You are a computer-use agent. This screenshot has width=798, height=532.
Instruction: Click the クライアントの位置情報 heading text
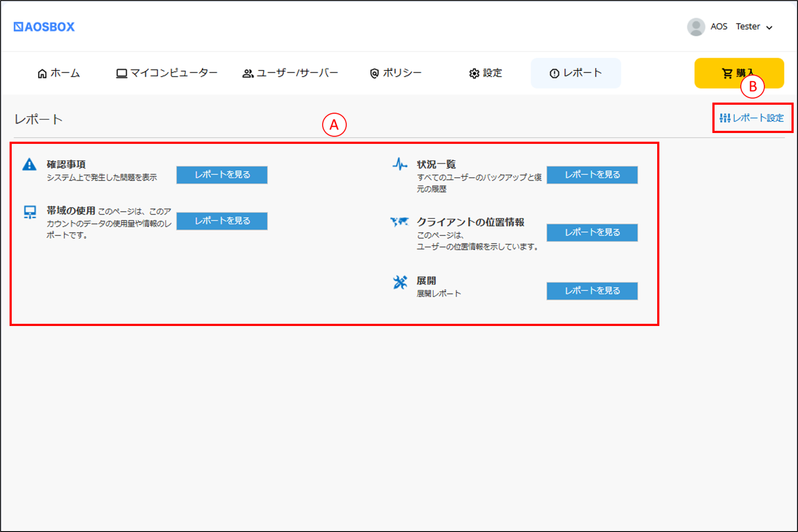[x=471, y=222]
